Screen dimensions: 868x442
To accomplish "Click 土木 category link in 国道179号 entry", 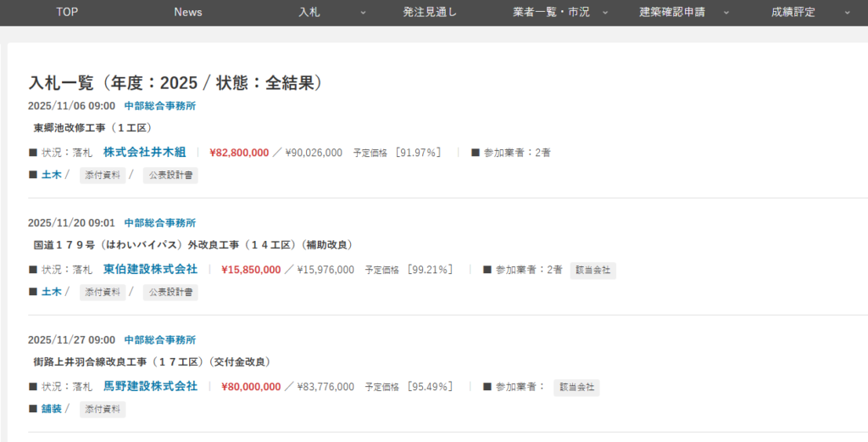I will click(52, 292).
